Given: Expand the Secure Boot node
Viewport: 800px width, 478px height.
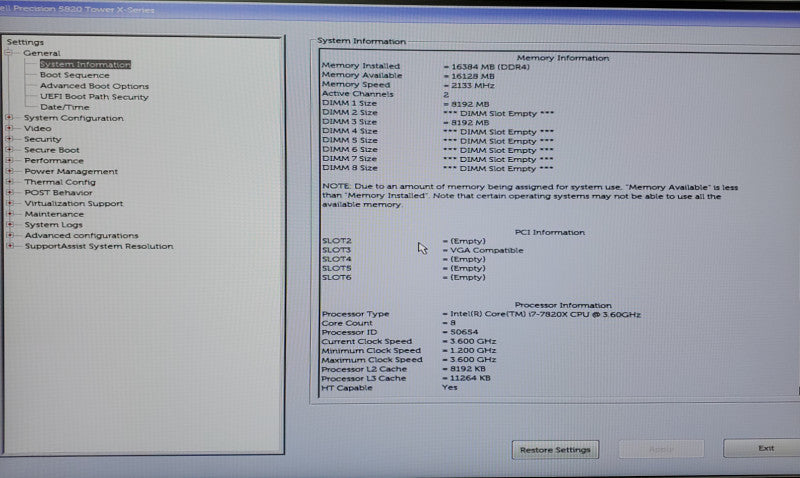Looking at the screenshot, I should pos(9,149).
